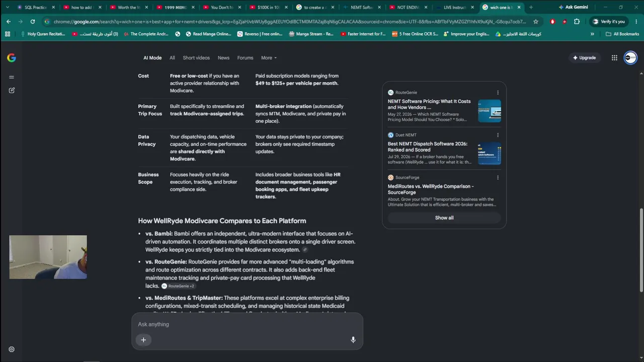644x362 pixels.
Task: Close the NEMT Software tab
Action: [x=379, y=8]
